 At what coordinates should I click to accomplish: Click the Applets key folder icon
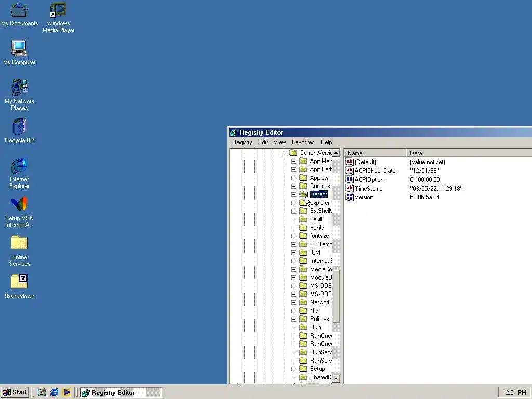tap(303, 178)
